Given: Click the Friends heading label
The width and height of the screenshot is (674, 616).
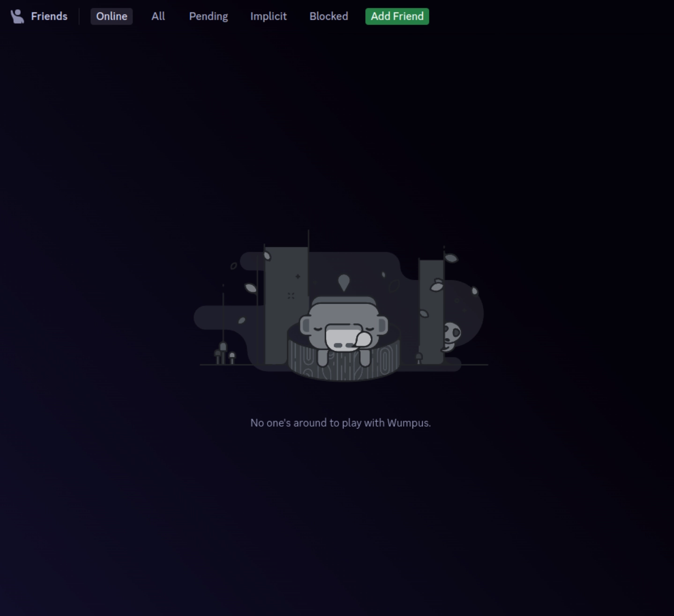Looking at the screenshot, I should click(49, 16).
